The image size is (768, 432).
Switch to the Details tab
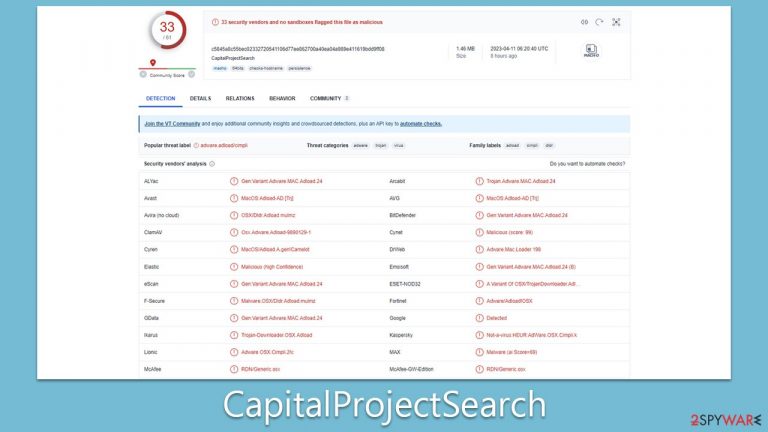coord(200,98)
